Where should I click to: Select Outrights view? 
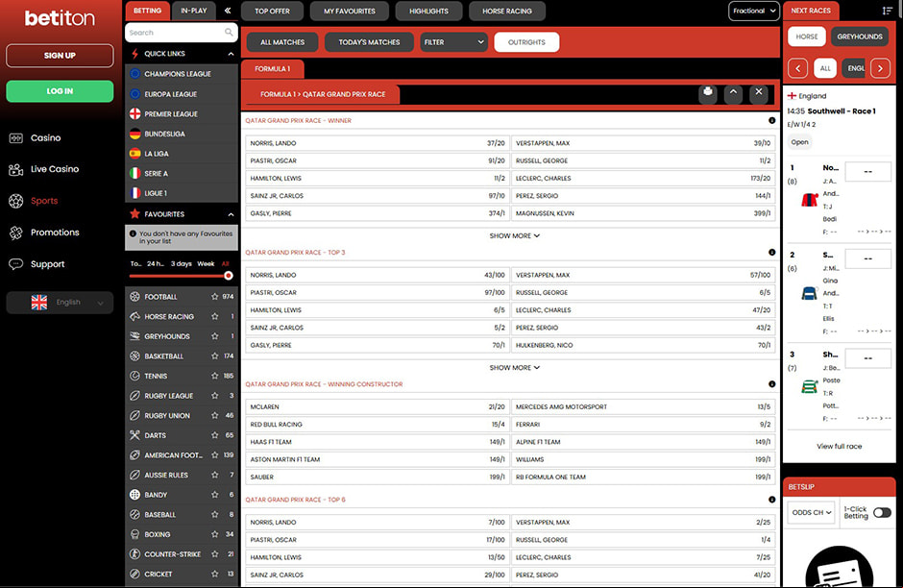click(x=526, y=42)
